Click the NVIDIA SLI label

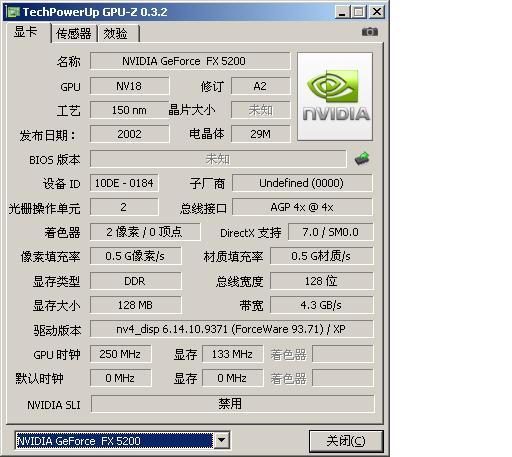coord(54,405)
